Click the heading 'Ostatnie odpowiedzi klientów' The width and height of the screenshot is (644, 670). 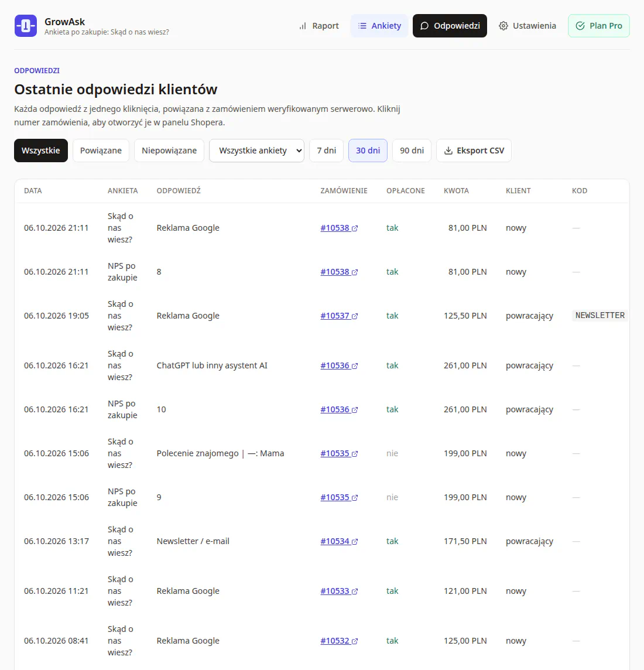[116, 89]
